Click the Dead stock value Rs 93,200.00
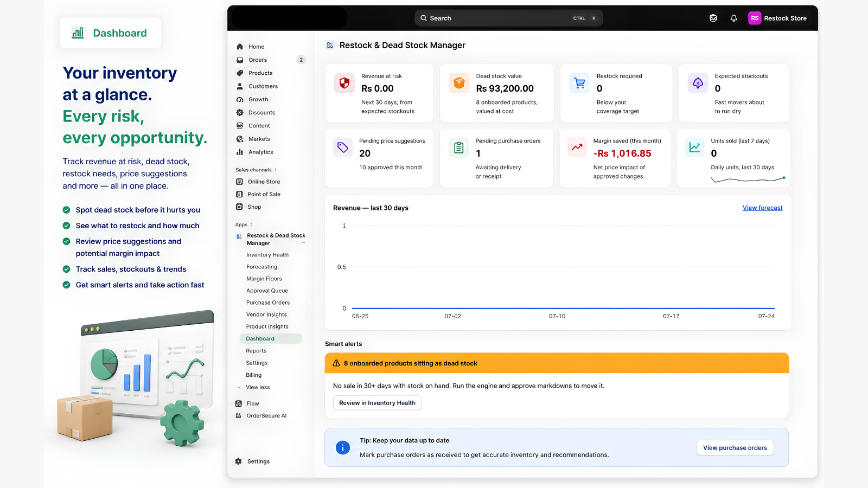Image resolution: width=868 pixels, height=488 pixels. [x=505, y=88]
